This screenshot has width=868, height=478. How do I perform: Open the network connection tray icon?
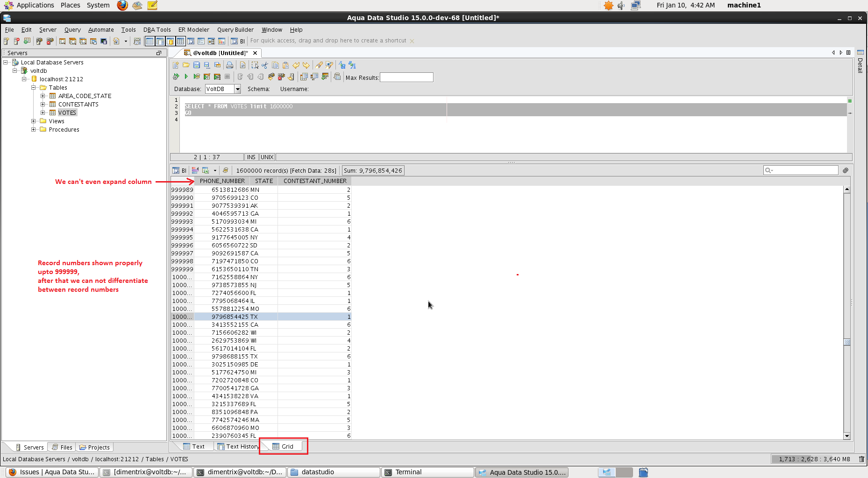point(635,6)
